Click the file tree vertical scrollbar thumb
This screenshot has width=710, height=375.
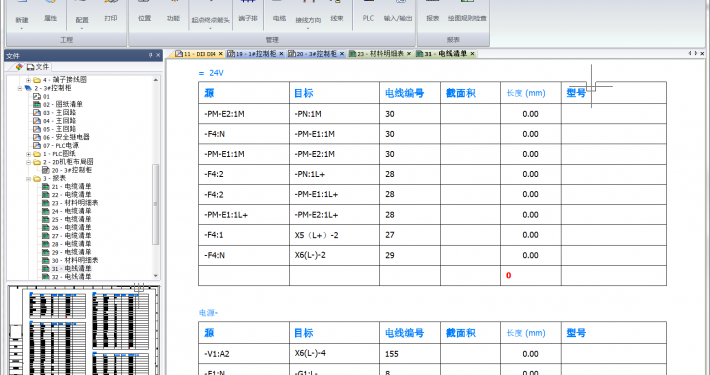click(156, 204)
